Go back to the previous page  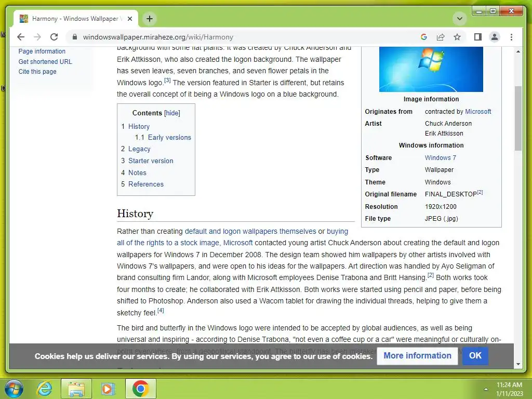coord(21,37)
